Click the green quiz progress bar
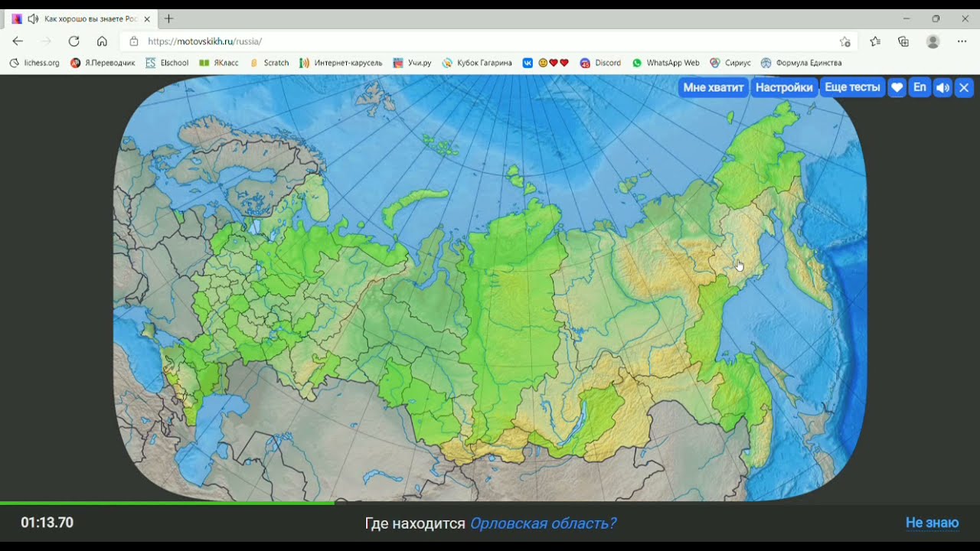 click(x=167, y=503)
